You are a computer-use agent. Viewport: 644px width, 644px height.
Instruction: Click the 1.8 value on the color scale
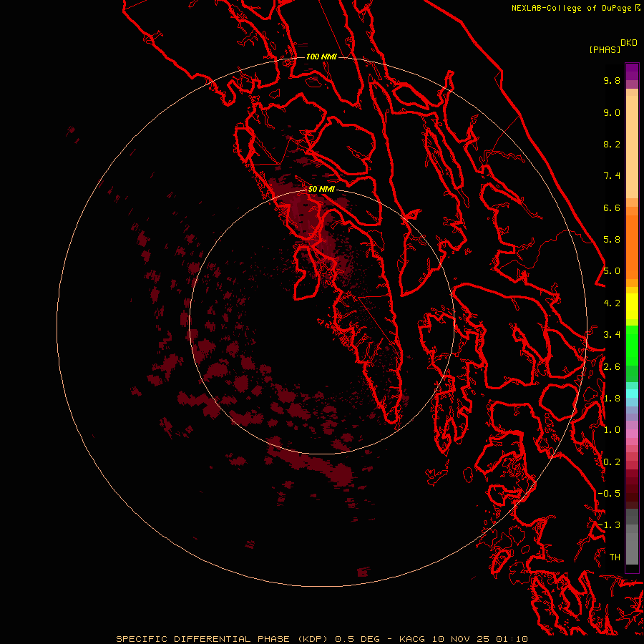pos(612,399)
